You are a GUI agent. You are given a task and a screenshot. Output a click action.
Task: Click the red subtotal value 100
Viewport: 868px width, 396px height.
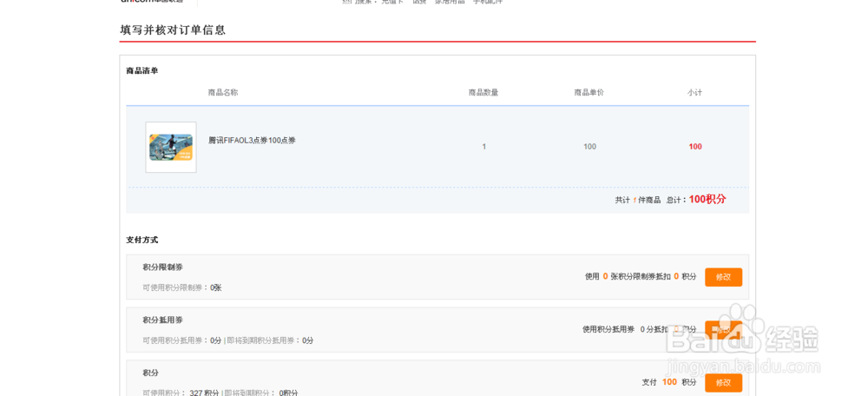695,147
